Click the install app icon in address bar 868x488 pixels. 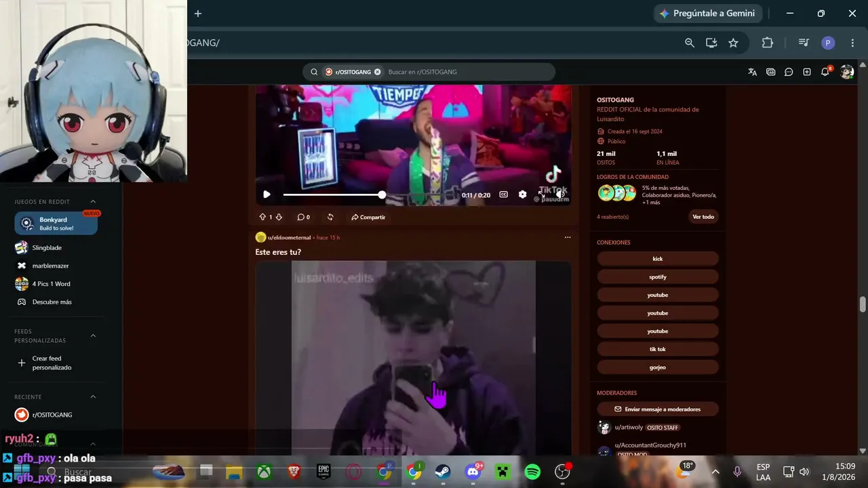[x=711, y=43]
